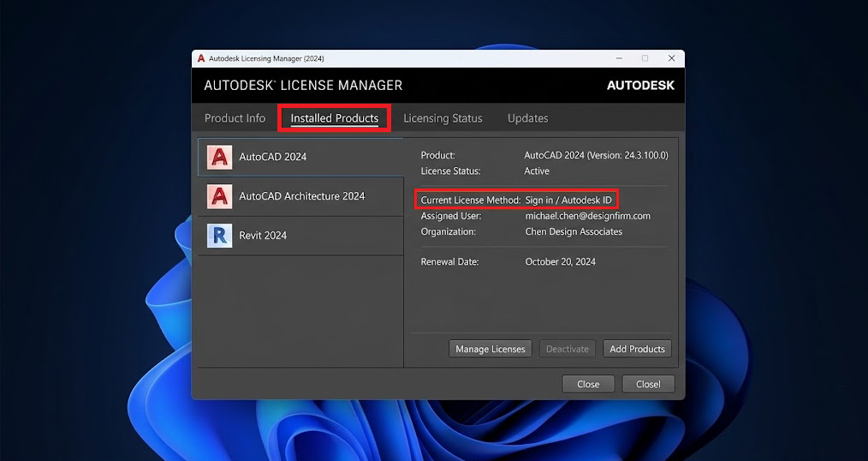868x461 pixels.
Task: Click the Revit 2024 product icon
Action: (x=220, y=236)
